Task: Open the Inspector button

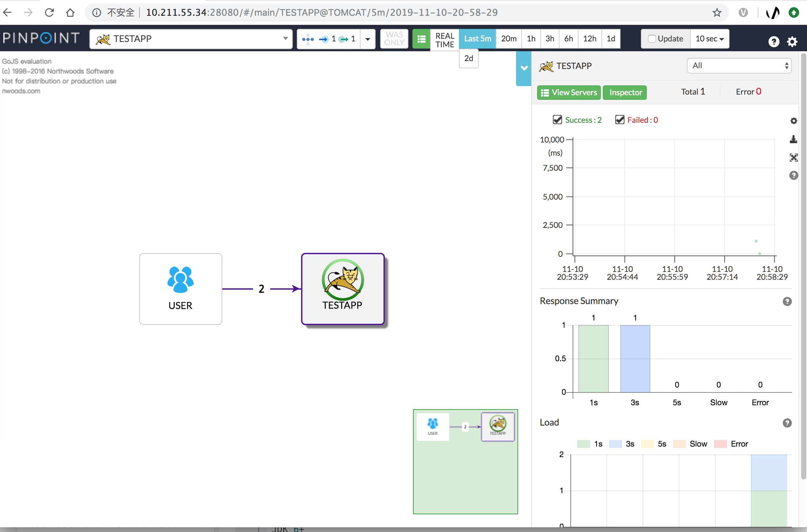Action: (x=625, y=92)
